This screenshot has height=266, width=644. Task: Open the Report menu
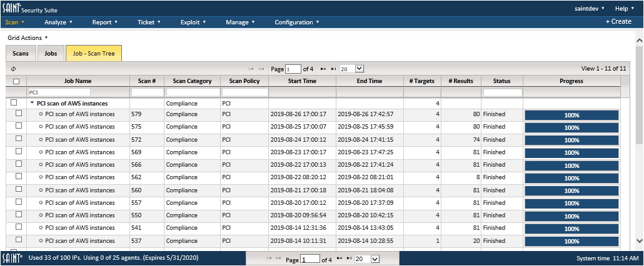105,22
